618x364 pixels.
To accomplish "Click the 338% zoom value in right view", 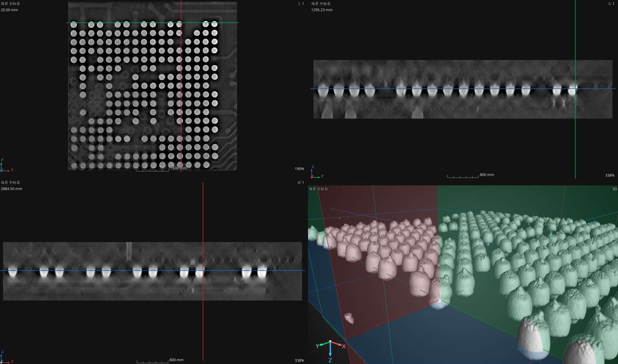I will pos(610,175).
